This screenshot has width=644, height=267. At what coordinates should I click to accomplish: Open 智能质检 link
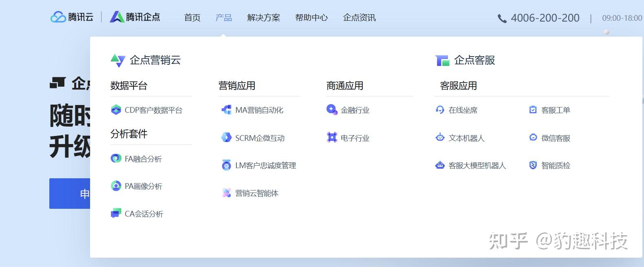click(556, 166)
